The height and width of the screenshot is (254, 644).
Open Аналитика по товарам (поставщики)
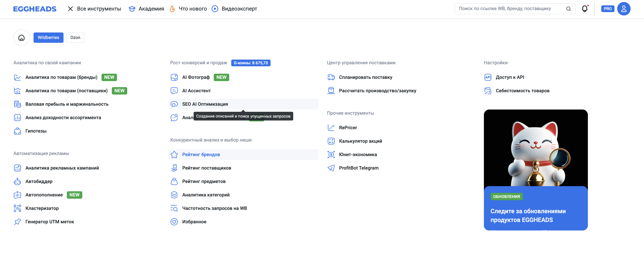coord(66,91)
